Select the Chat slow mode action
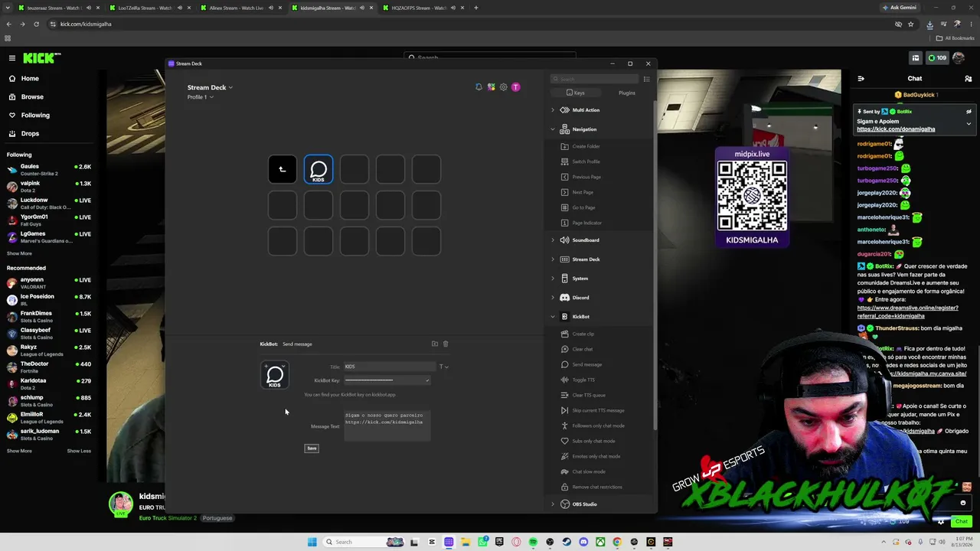The image size is (980, 551). click(x=589, y=471)
